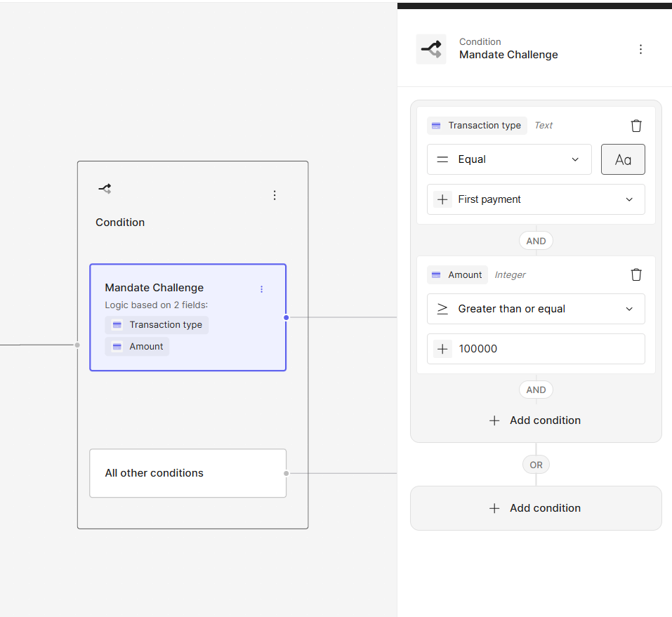Select the All other conditions branch
Screen dimensions: 672x617
187,473
